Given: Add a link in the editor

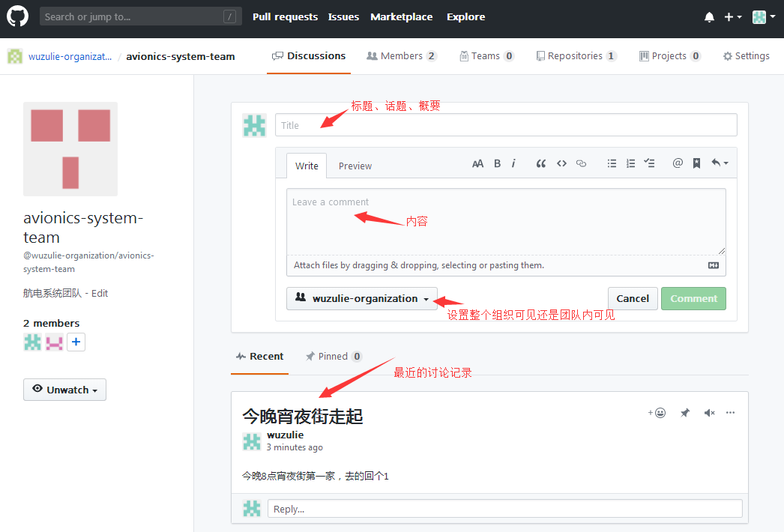Looking at the screenshot, I should click(581, 163).
